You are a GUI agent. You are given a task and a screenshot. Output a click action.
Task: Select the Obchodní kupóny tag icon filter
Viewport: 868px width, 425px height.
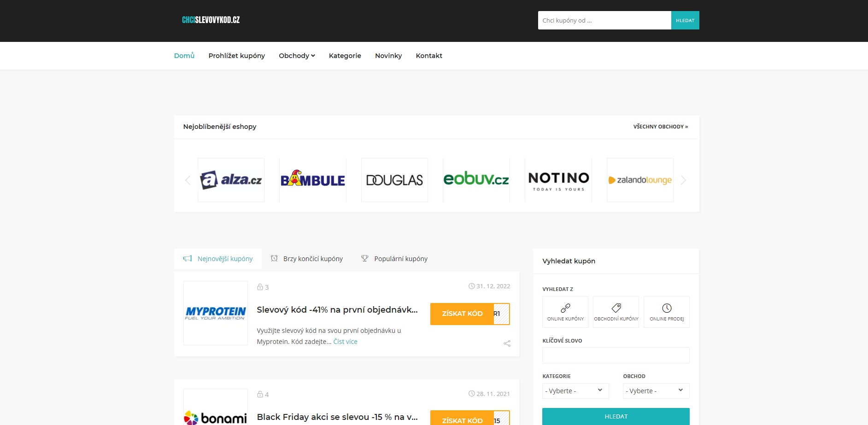tap(616, 312)
